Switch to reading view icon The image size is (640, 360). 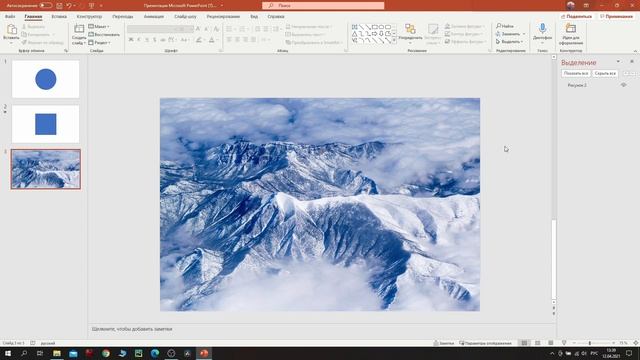pos(551,343)
